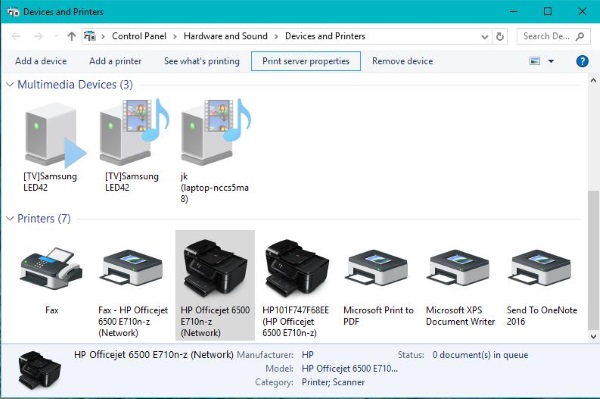Click '0 document(s) in queue' status text

480,355
